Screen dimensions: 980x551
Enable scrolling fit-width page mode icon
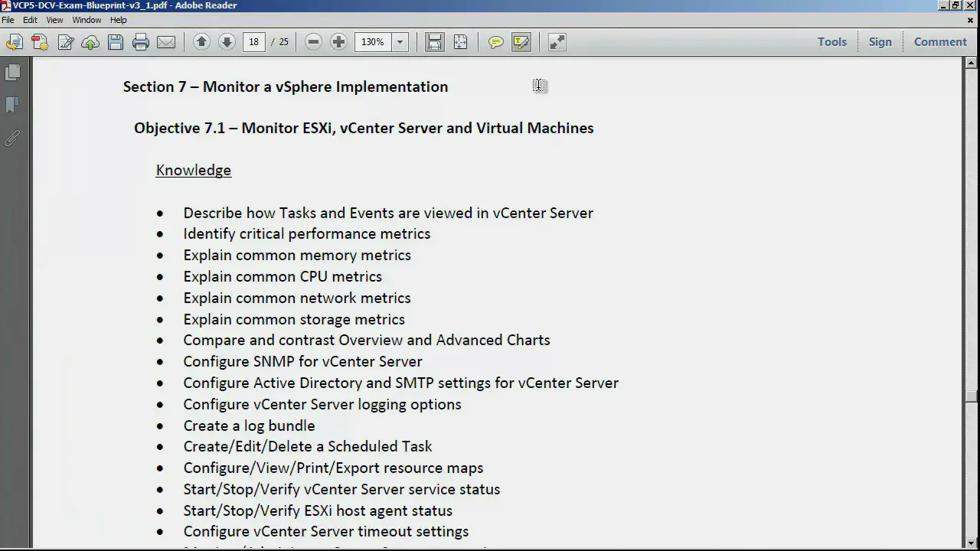click(434, 42)
